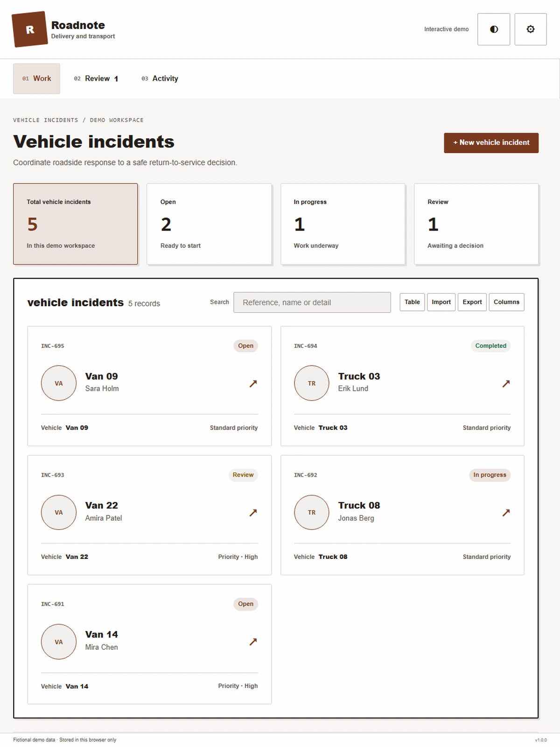Filter by the Review stat card

point(476,224)
